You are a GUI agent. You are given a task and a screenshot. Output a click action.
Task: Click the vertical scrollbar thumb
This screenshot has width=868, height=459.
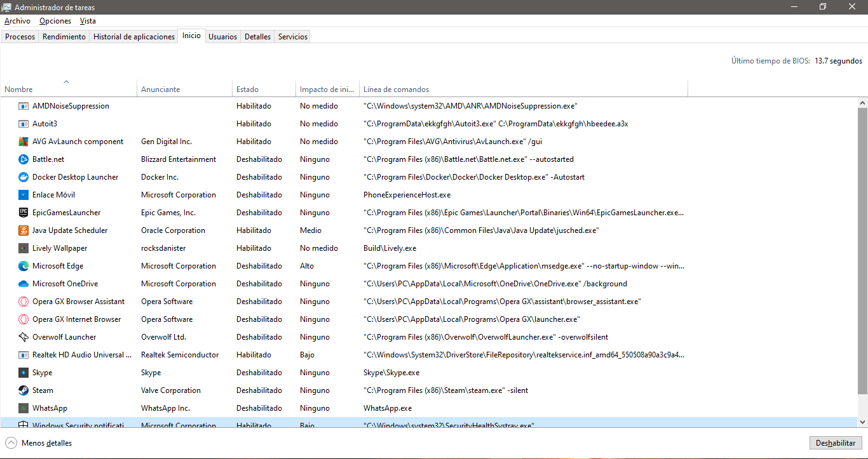coord(863,251)
